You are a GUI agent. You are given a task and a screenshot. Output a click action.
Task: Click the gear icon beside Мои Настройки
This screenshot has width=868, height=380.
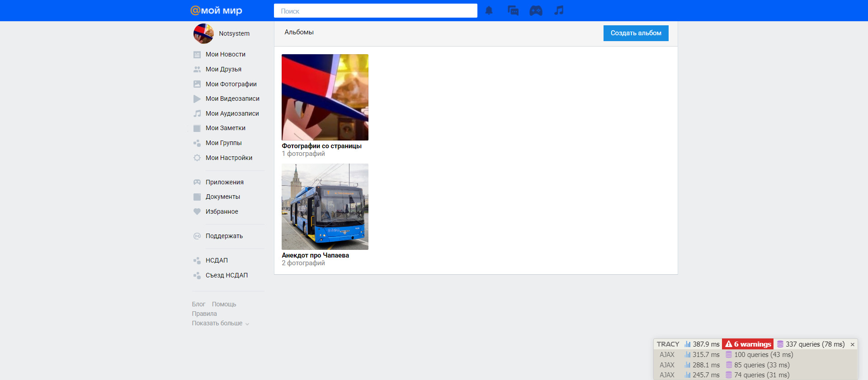[197, 158]
